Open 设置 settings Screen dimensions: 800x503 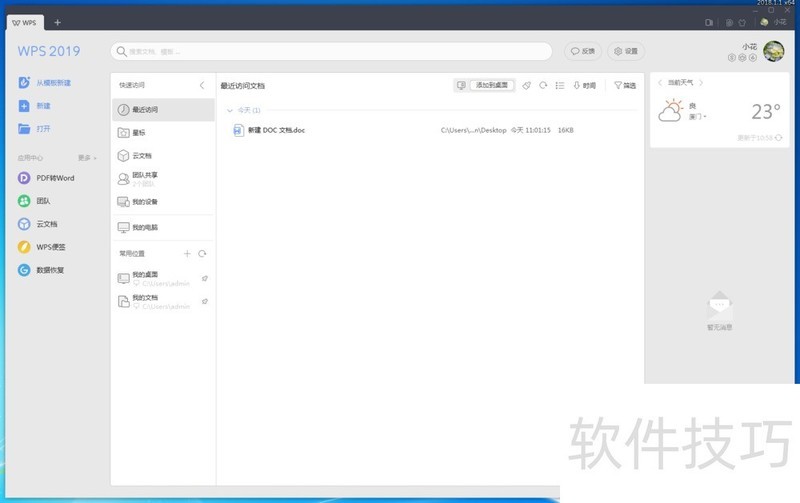[626, 51]
